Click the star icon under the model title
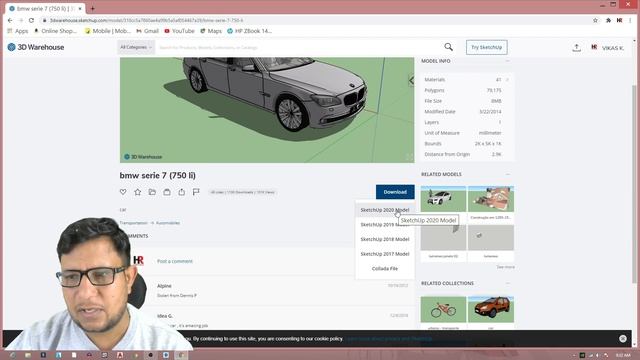 point(138,192)
